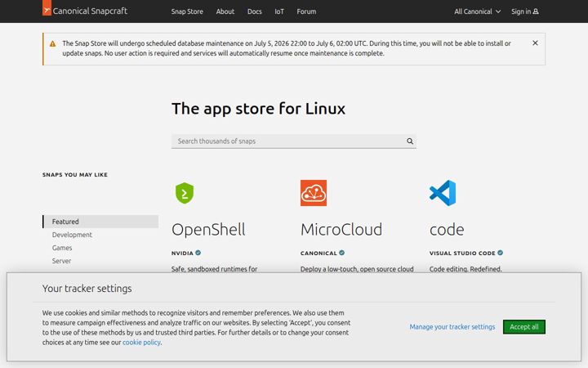Click the VISUAL STUDIO CODE publisher name
The width and height of the screenshot is (588, 368).
click(x=462, y=253)
